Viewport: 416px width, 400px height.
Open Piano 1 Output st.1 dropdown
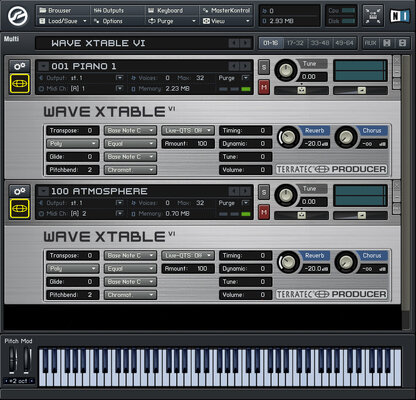pos(119,78)
